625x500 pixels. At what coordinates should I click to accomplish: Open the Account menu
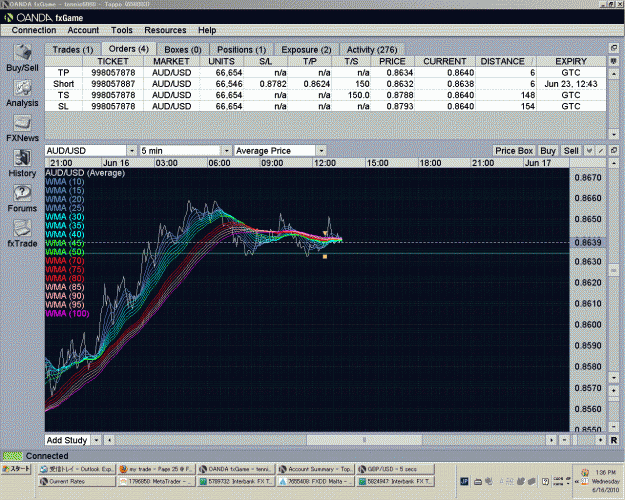coord(83,30)
